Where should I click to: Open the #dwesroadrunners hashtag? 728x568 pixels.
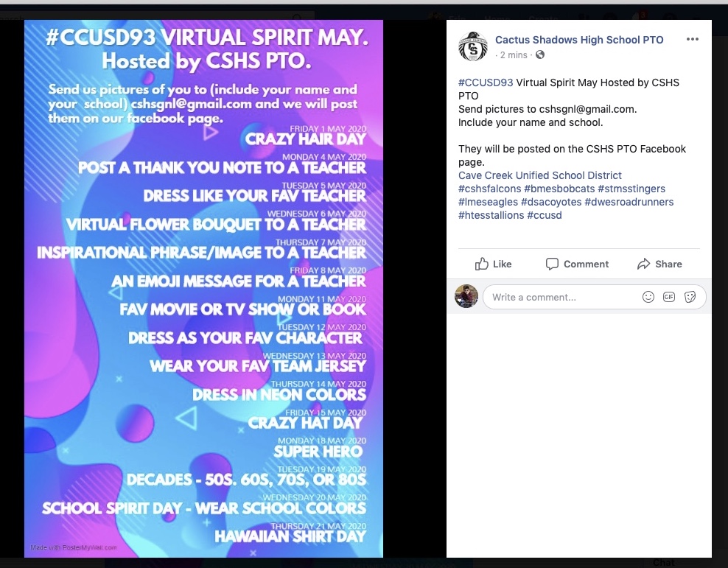(x=629, y=203)
